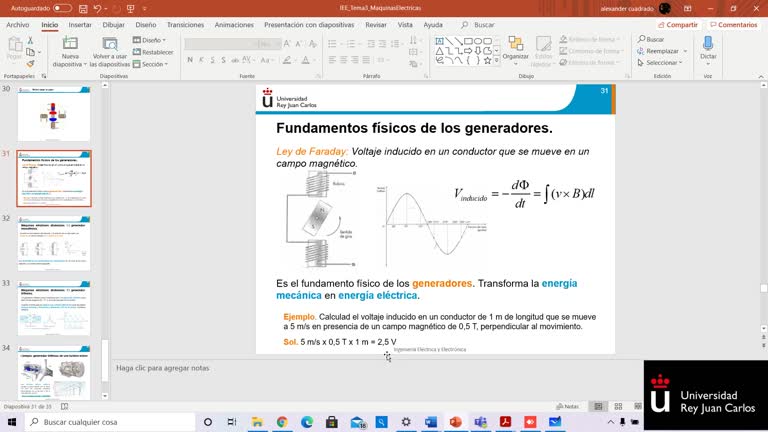Select slide 32 thumbnail
The width and height of the screenshot is (768, 432).
[54, 243]
